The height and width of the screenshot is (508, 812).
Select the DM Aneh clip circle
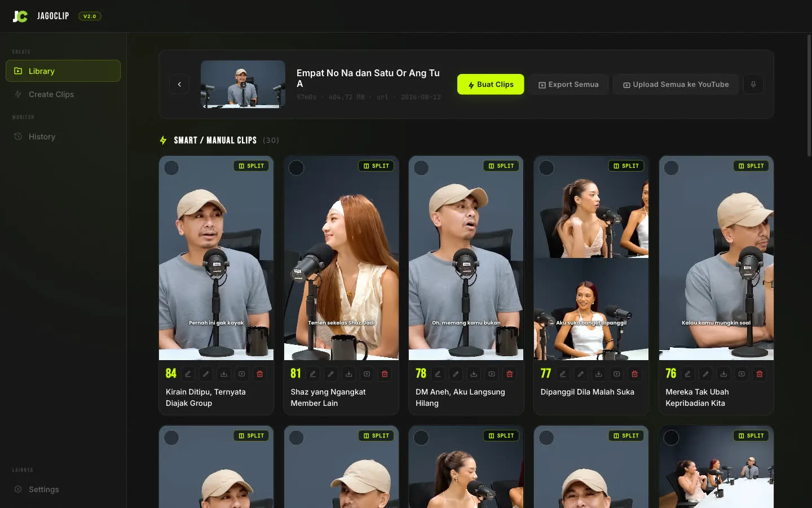(x=421, y=168)
